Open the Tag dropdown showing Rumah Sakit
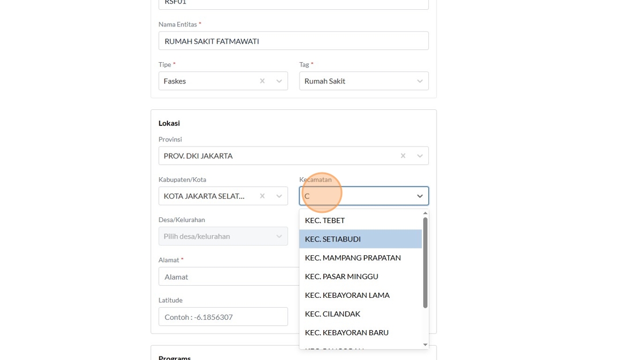The height and width of the screenshot is (360, 644). point(364,81)
